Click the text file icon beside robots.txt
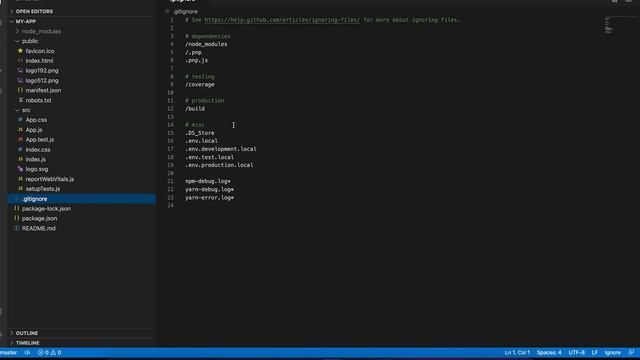 [20, 100]
